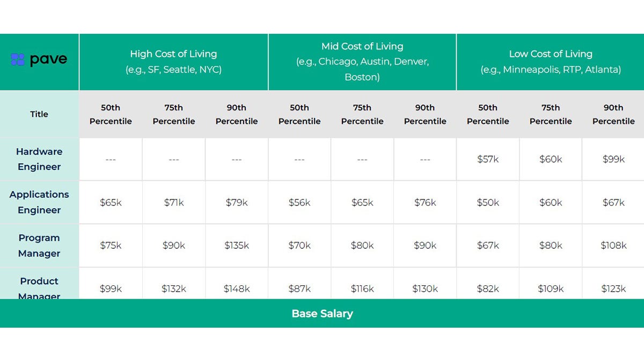Open the Low Cost of Living header
The height and width of the screenshot is (362, 644).
551,62
